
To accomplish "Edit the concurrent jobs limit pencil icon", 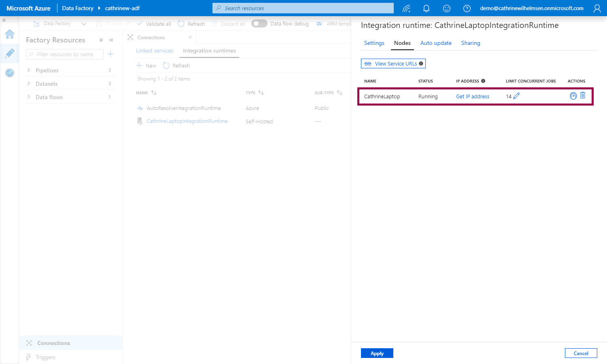I will pos(516,96).
